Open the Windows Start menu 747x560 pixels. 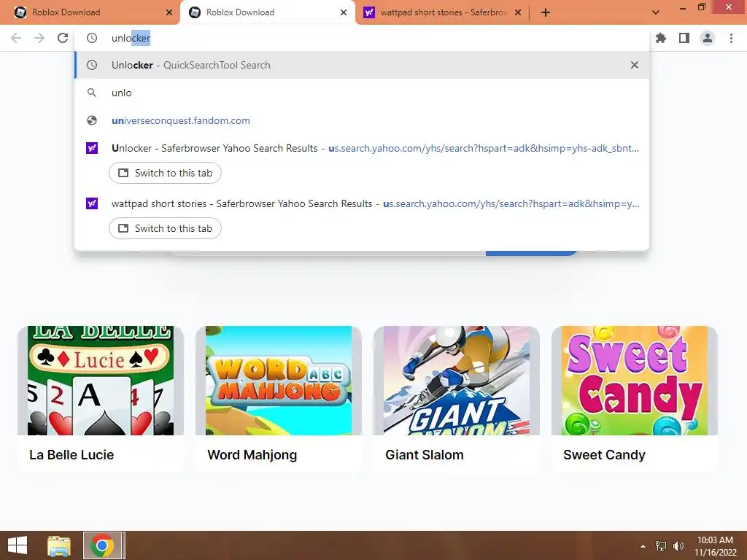[x=18, y=545]
